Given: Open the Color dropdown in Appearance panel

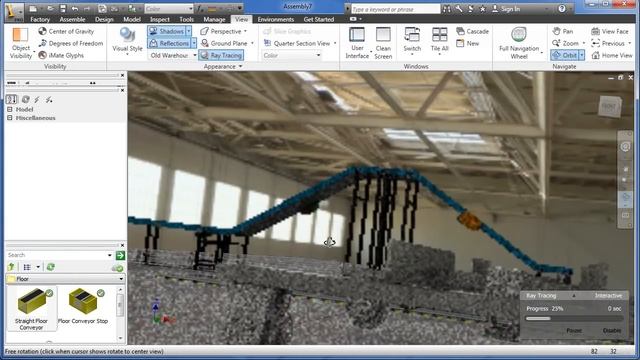Looking at the screenshot, I should point(291,55).
